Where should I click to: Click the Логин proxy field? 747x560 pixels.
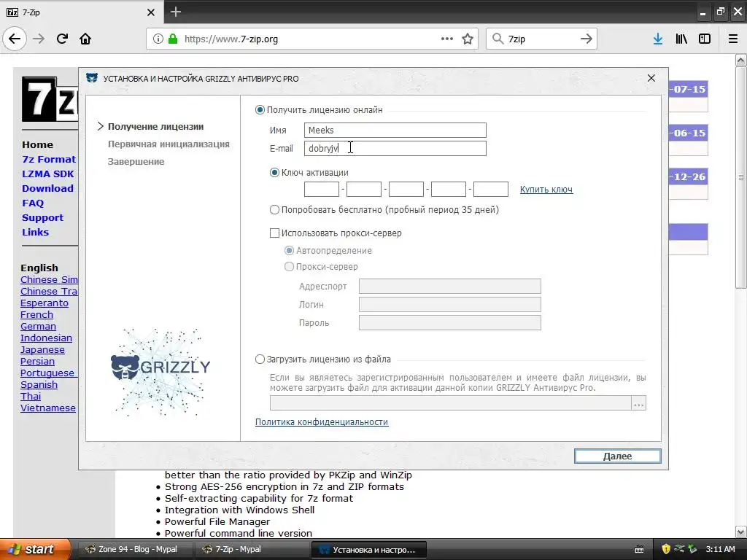point(449,304)
